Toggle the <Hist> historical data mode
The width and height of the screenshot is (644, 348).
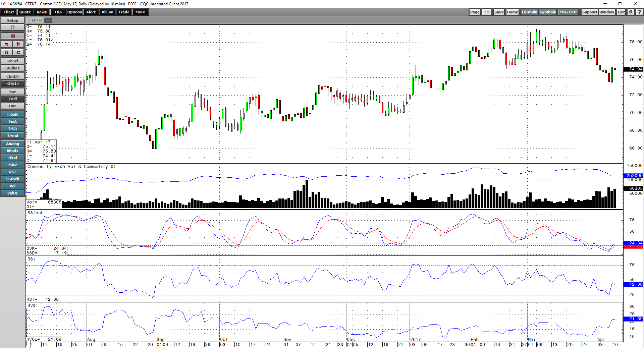(x=12, y=83)
